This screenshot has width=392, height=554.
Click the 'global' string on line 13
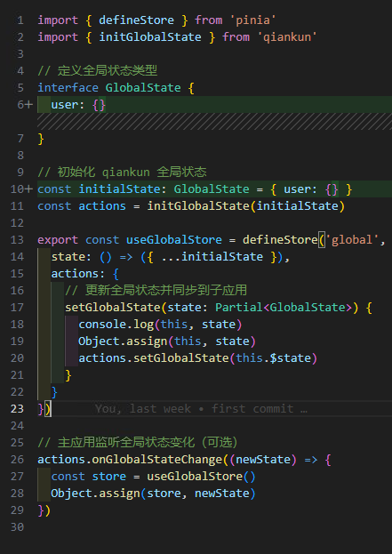[x=352, y=240]
